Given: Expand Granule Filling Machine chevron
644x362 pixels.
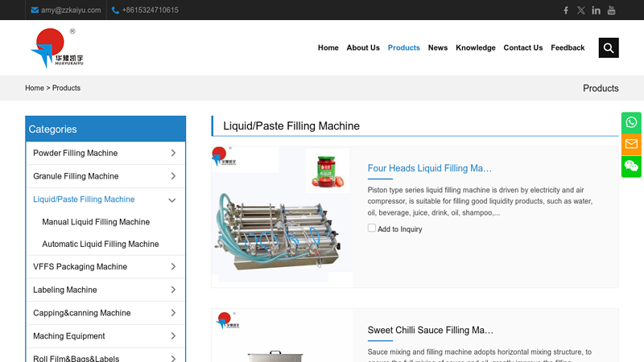Looking at the screenshot, I should (x=173, y=176).
